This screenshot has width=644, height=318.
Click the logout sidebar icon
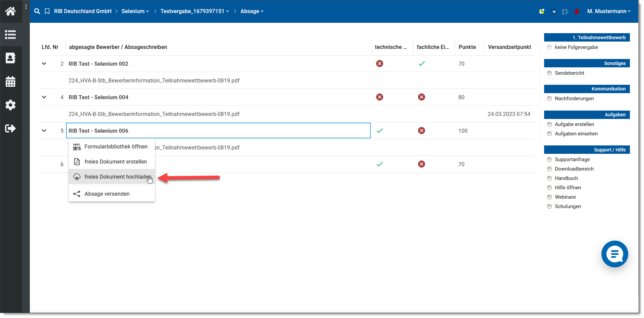click(x=10, y=128)
